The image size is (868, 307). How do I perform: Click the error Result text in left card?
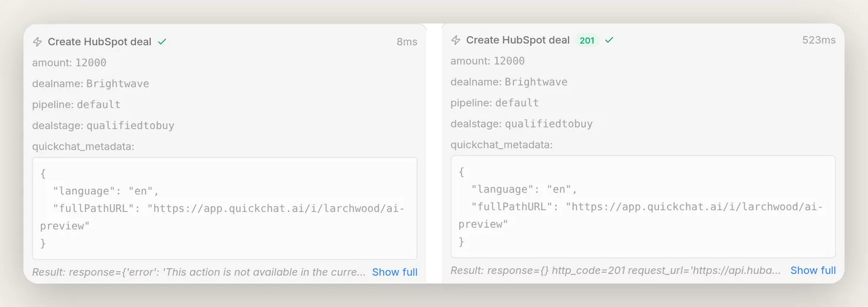(x=199, y=272)
